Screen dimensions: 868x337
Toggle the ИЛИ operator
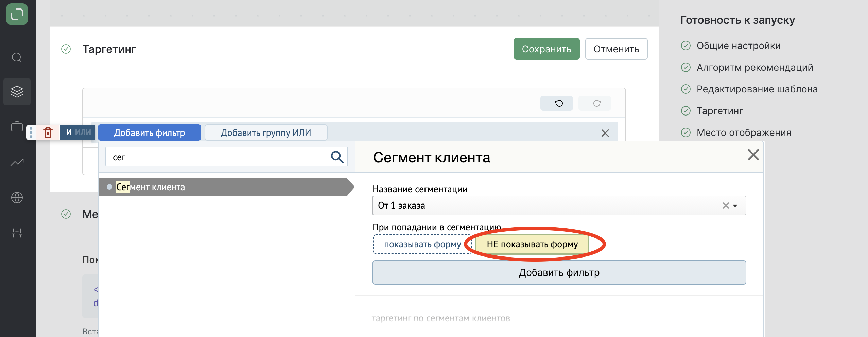(83, 132)
